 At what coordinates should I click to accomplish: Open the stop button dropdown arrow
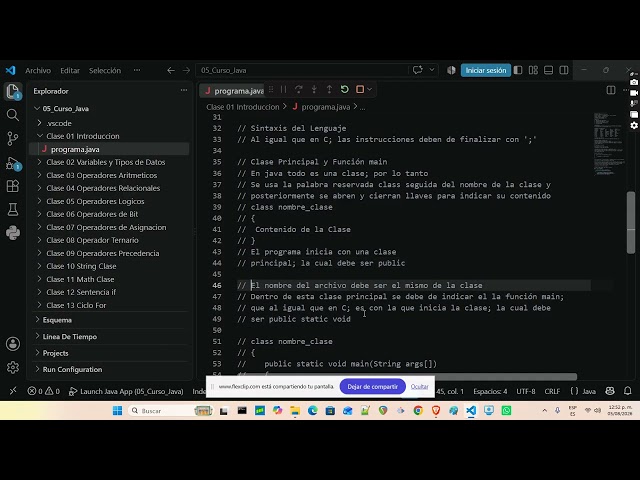pyautogui.click(x=369, y=89)
